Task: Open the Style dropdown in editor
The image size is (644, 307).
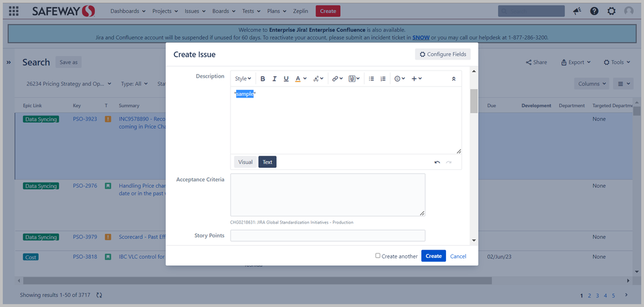Action: 243,79
